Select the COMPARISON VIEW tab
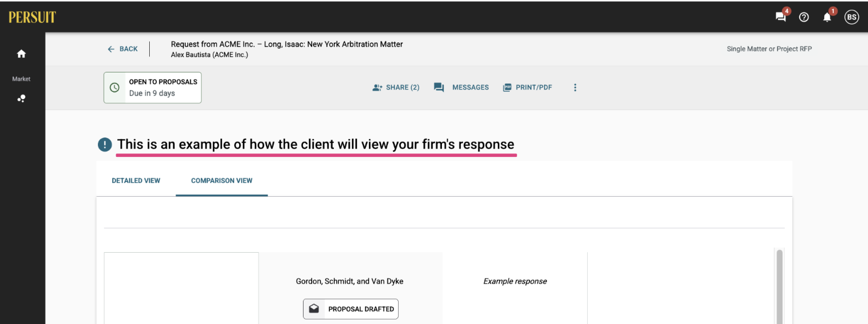The width and height of the screenshot is (868, 324). coord(222,180)
